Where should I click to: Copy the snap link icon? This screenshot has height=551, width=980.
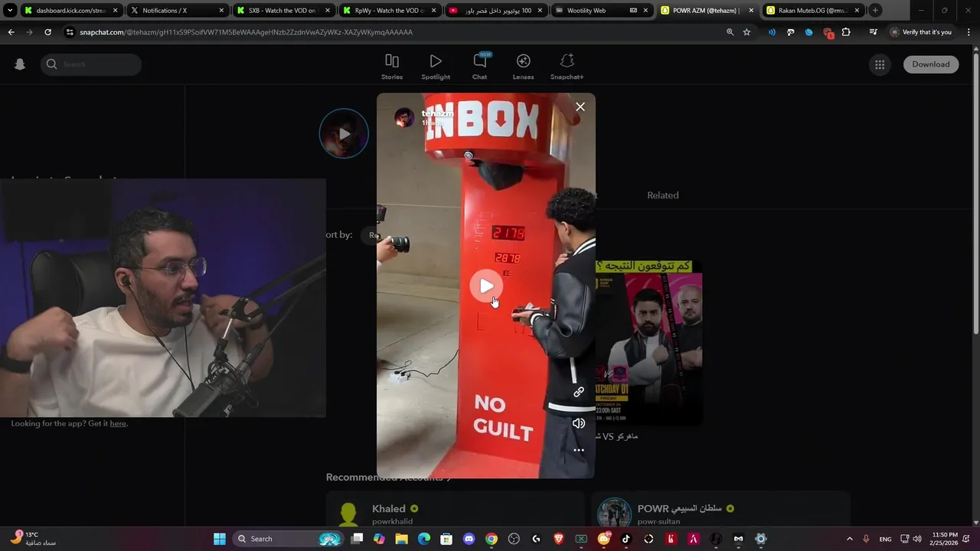[x=579, y=392]
